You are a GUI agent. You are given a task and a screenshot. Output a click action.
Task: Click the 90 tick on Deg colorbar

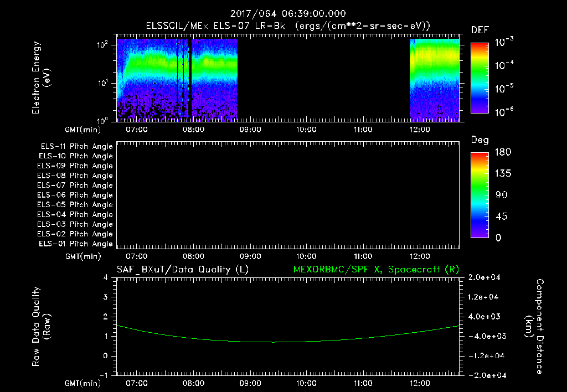(501, 195)
